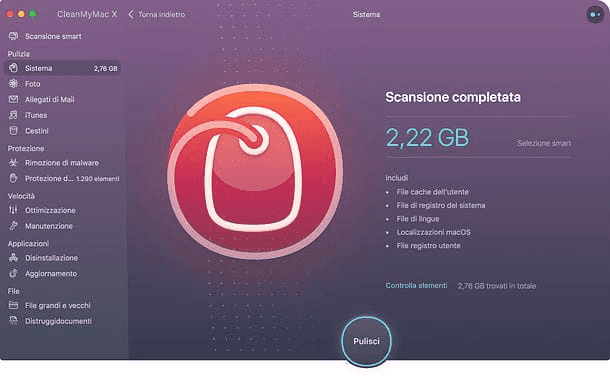Click File registro utente list entry
610x385 pixels.
pyautogui.click(x=429, y=246)
